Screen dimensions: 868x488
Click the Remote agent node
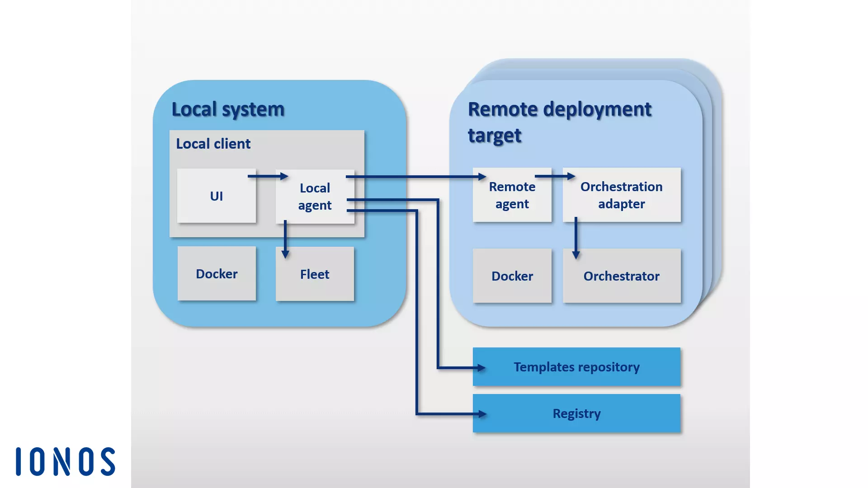click(x=512, y=195)
